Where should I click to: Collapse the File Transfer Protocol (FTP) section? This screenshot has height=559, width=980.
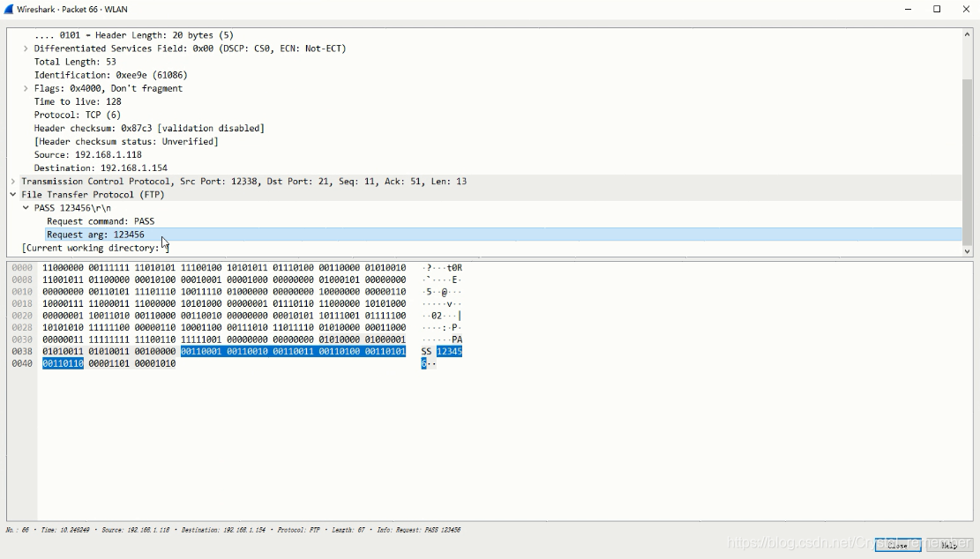pos(13,195)
